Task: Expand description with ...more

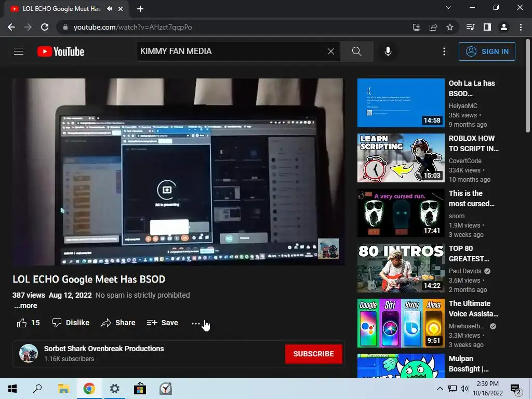Action: pos(25,305)
